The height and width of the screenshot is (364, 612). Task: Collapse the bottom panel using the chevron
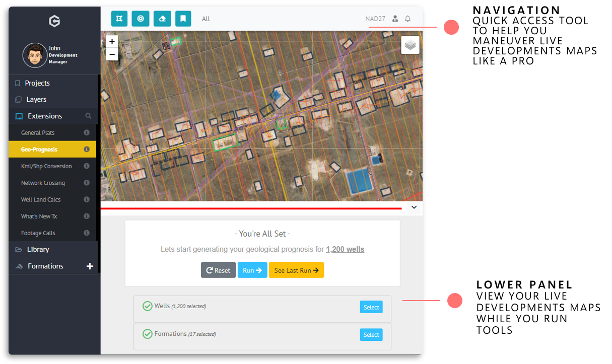414,207
